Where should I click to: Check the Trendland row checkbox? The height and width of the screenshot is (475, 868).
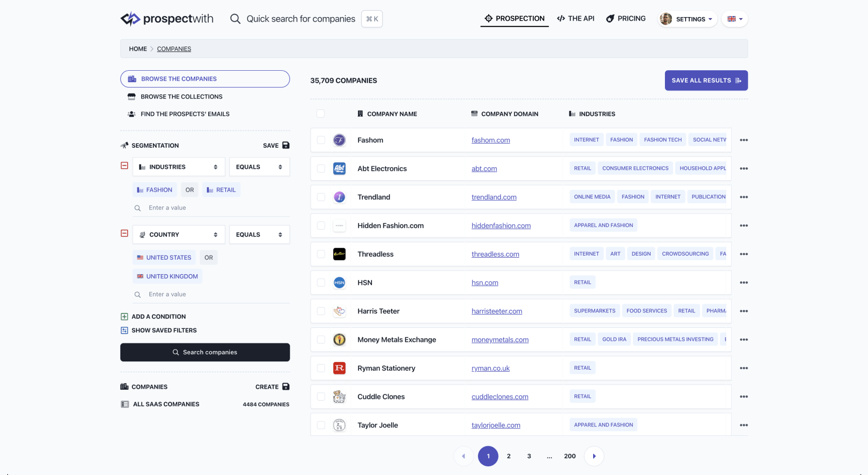click(321, 197)
